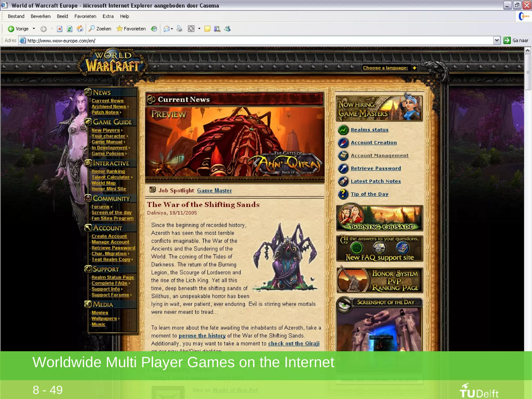This screenshot has height=399, width=532.
Task: Open the Ahn'Qiraj preview banner
Action: 235,142
